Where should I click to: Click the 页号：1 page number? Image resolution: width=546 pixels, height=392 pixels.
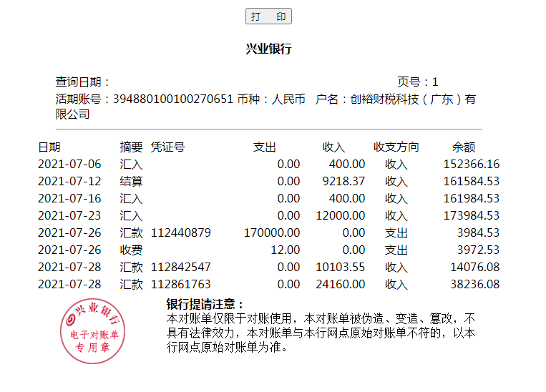(x=417, y=82)
